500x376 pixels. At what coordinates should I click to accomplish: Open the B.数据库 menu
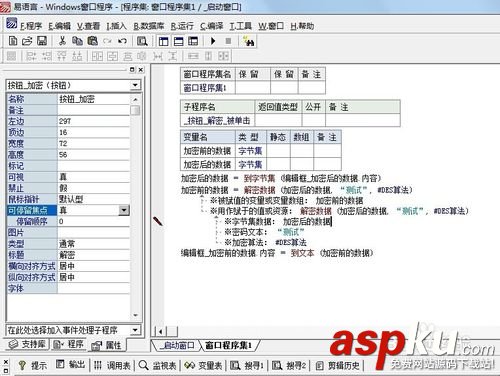149,26
